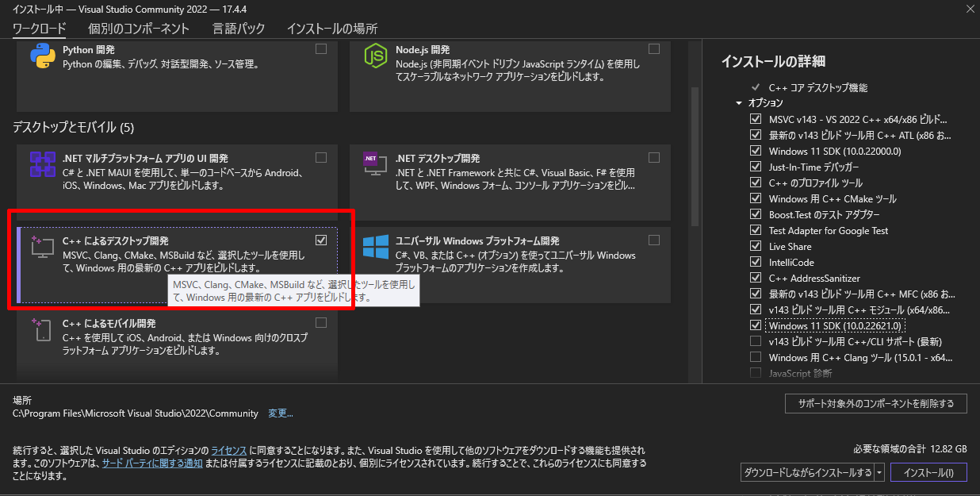The image size is (980, 496).
Task: Uncheck 最新の v143 ビルド ツール用 C++ ATL option
Action: tap(756, 135)
